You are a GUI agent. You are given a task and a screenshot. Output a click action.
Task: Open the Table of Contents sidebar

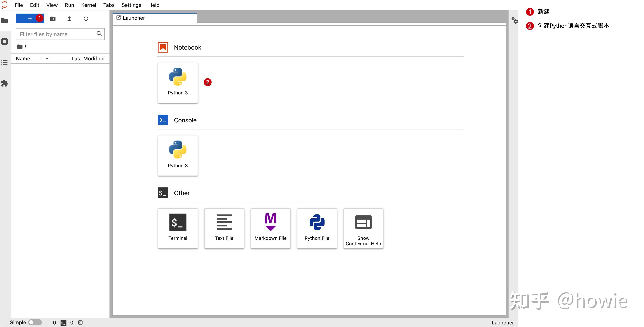5,62
